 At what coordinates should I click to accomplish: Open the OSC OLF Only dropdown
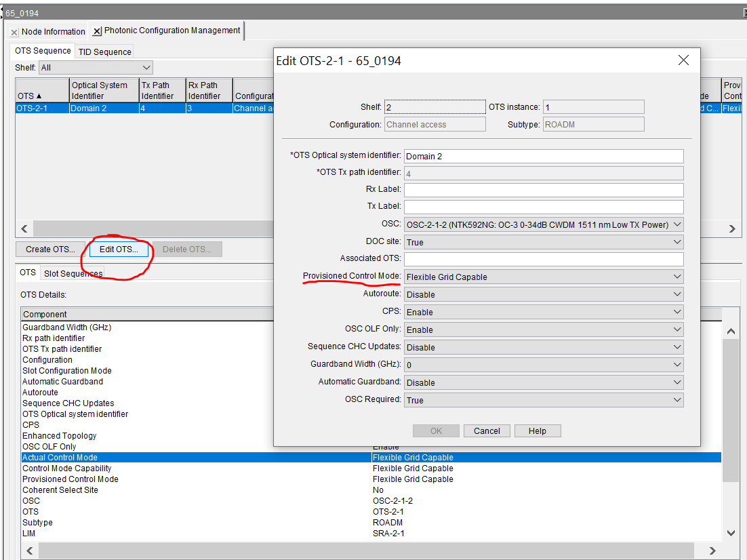(544, 329)
